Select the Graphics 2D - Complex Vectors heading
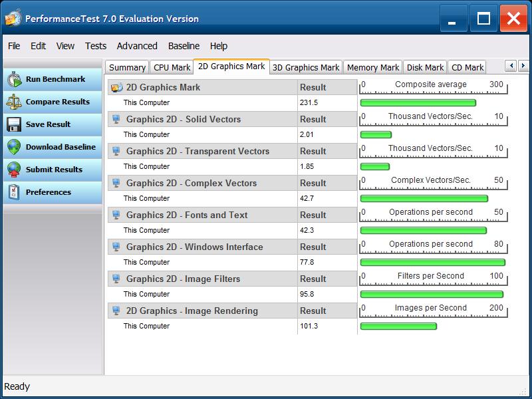 point(192,183)
